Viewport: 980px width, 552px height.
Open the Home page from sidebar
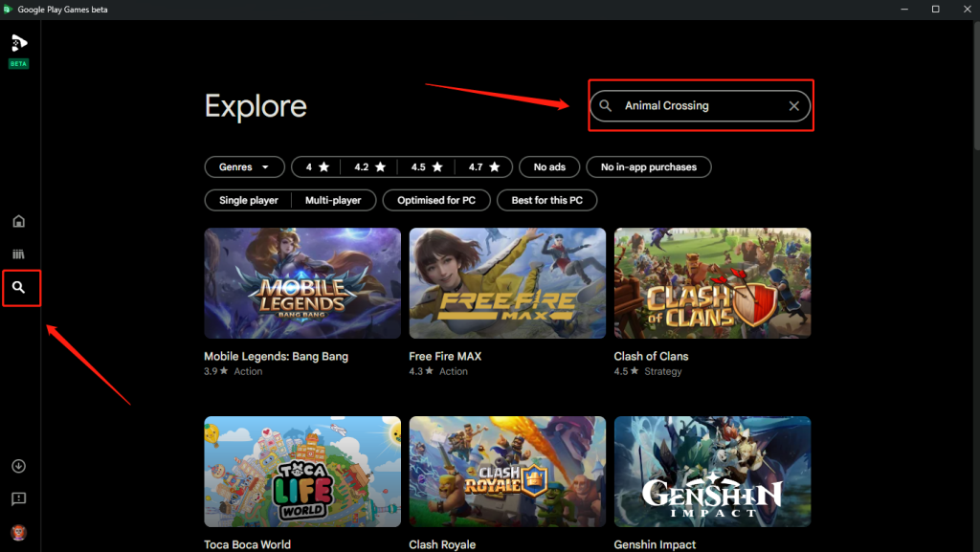tap(19, 221)
